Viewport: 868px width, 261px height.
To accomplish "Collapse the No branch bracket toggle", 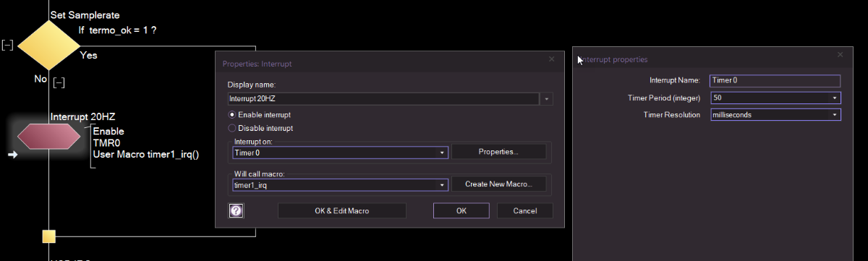I will pos(59,82).
